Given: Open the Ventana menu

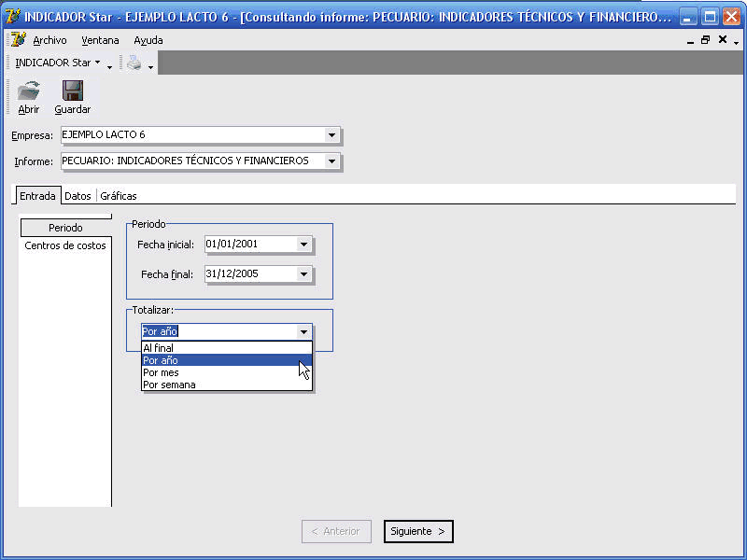Looking at the screenshot, I should [100, 40].
